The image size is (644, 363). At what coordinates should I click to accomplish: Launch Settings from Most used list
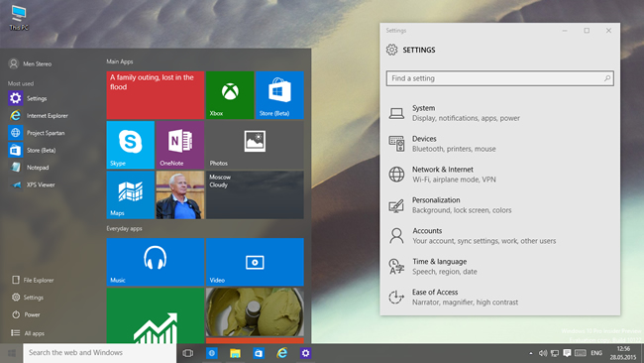click(28, 98)
